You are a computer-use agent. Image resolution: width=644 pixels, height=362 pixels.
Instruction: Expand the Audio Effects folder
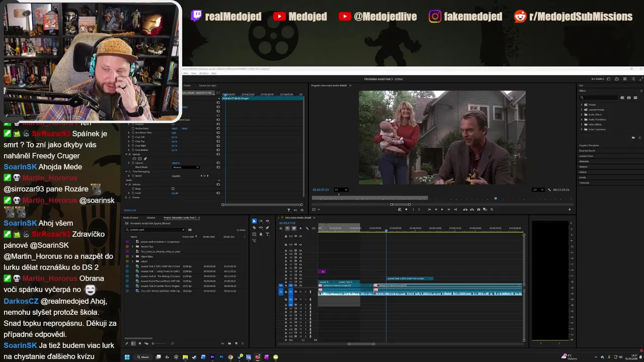pyautogui.click(x=582, y=115)
